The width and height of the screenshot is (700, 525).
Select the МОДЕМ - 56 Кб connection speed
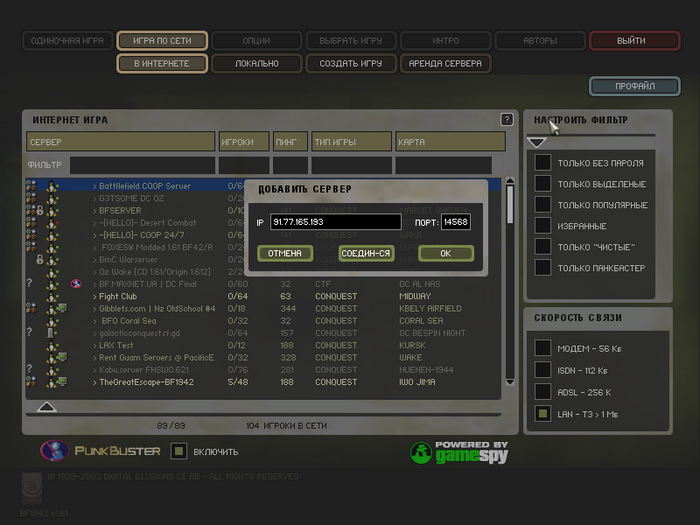tap(543, 348)
